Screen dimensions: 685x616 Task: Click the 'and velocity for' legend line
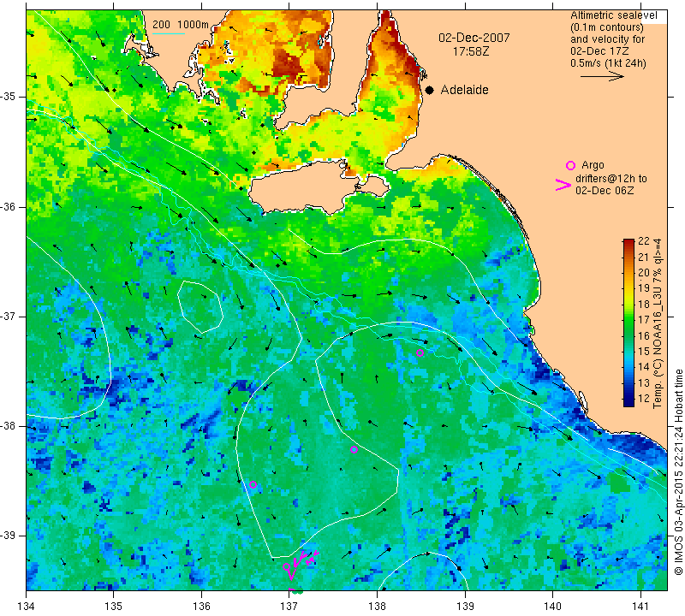point(608,38)
